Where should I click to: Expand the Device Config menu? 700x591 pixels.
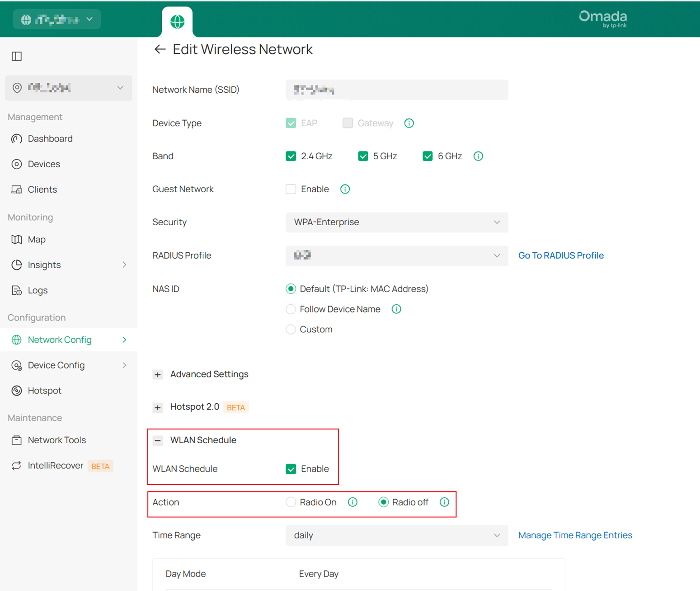[56, 365]
